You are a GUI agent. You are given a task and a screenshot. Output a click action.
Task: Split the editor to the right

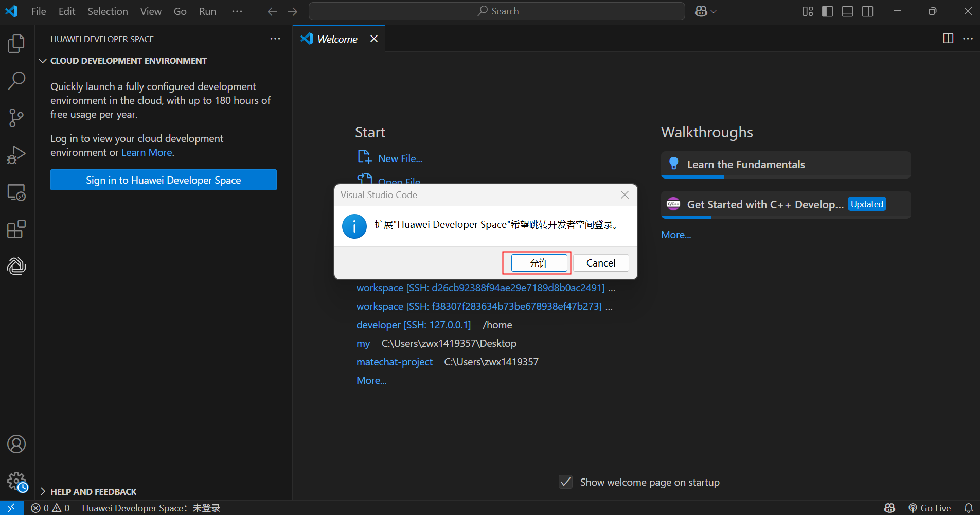948,39
